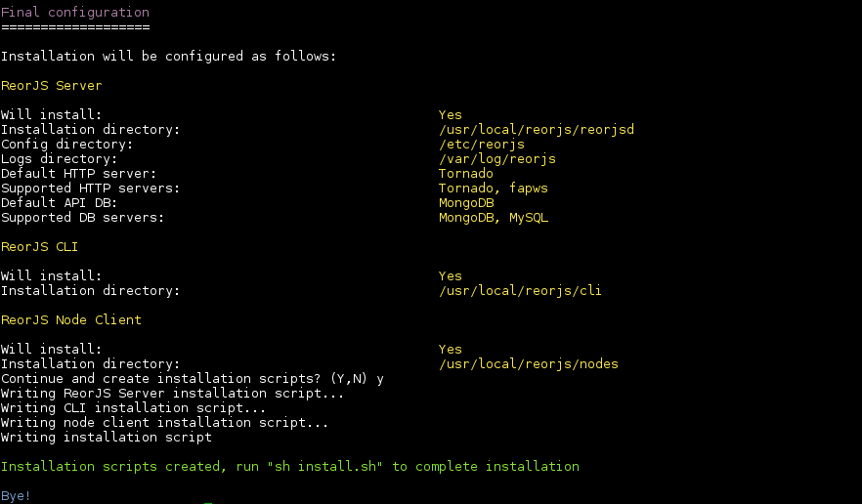Click the "Final configuration" heading text
Image resolution: width=862 pixels, height=504 pixels.
75,13
